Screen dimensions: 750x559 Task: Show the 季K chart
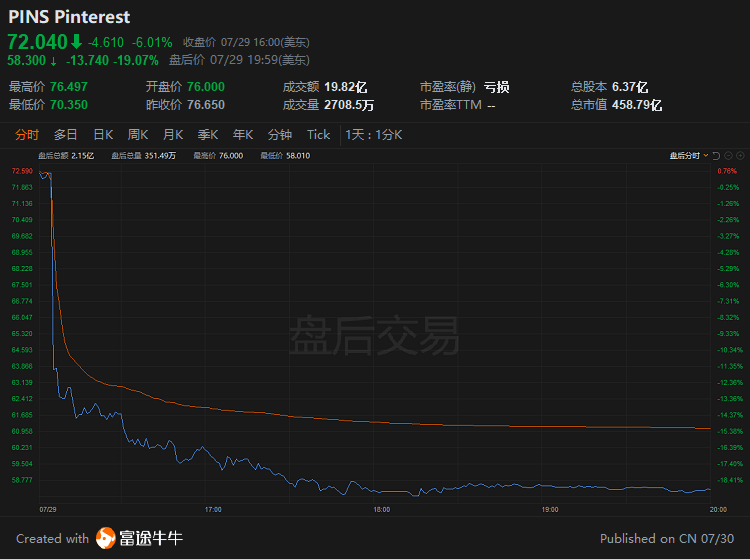(x=208, y=135)
